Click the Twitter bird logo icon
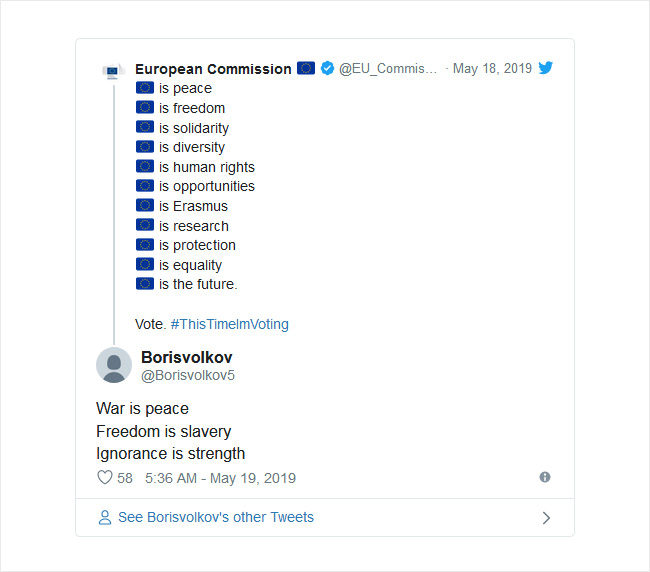 pyautogui.click(x=546, y=68)
